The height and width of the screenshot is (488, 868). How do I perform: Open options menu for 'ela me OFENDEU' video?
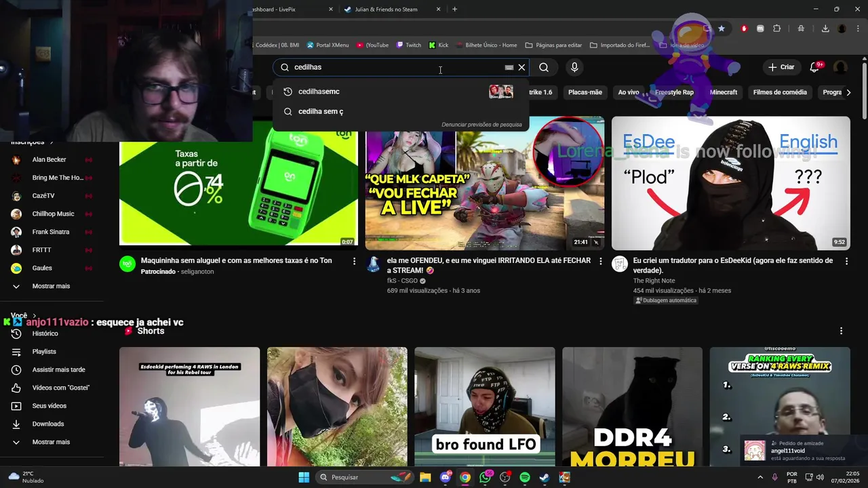600,261
